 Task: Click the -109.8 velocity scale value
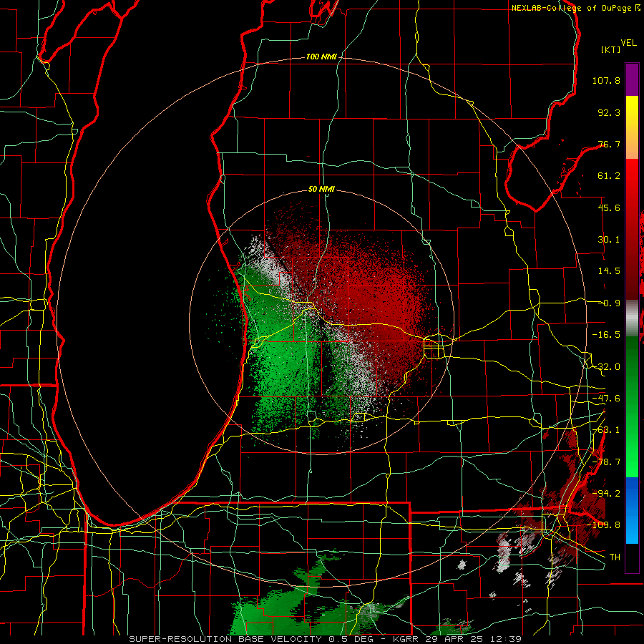pos(604,525)
